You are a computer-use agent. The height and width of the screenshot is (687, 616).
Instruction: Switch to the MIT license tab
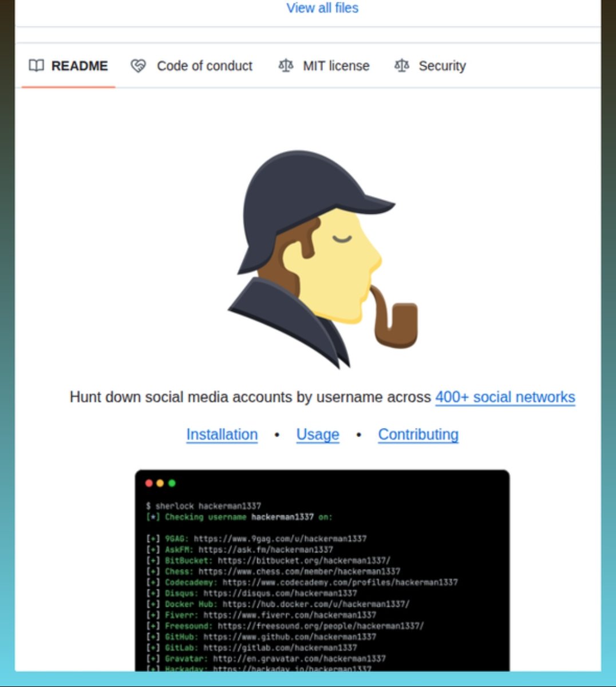[x=336, y=66]
